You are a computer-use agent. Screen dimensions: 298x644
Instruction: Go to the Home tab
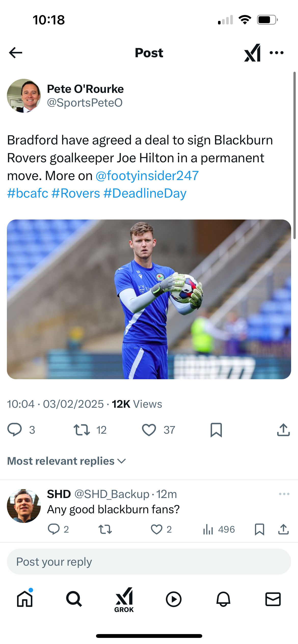25,599
